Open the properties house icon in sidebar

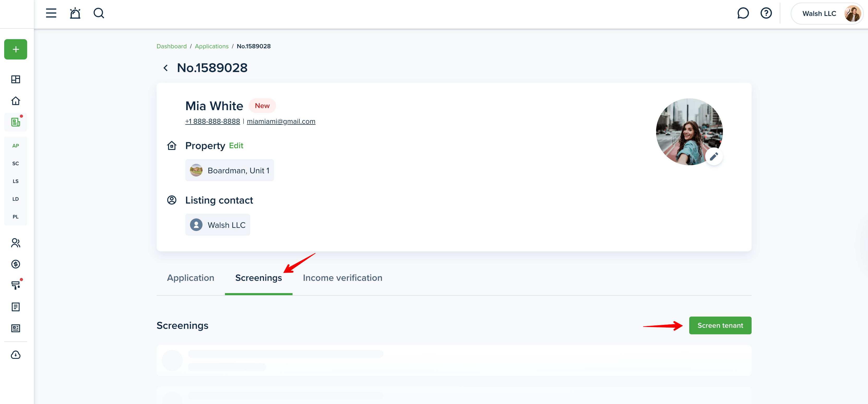tap(15, 101)
